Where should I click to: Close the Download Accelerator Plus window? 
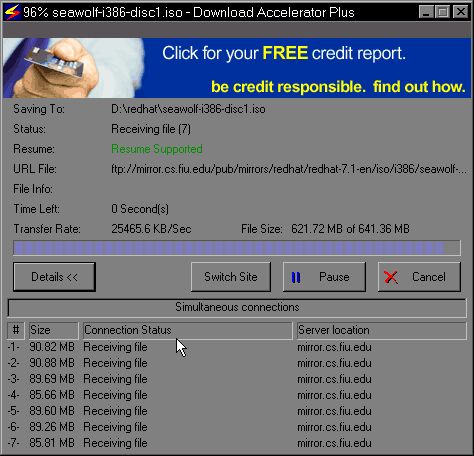(x=461, y=12)
